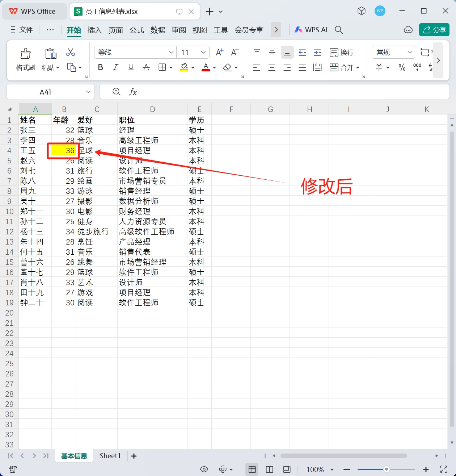Screen dimensions: 456x476
Task: Toggle merge cells with 合并
Action: pyautogui.click(x=344, y=67)
